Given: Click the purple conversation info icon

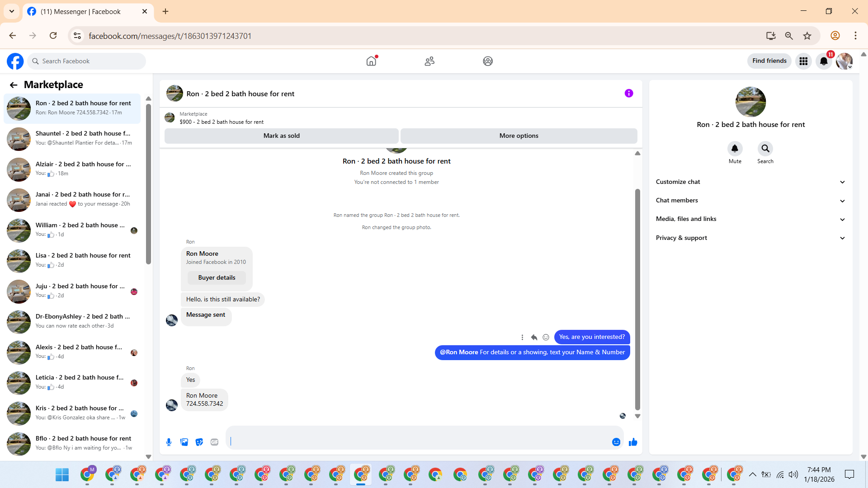Looking at the screenshot, I should pyautogui.click(x=629, y=93).
